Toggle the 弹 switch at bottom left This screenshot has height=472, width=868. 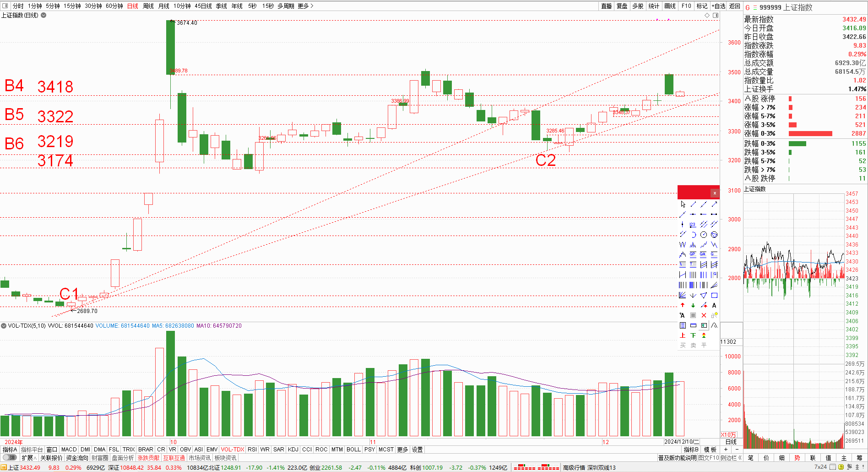pyautogui.click(x=10, y=458)
